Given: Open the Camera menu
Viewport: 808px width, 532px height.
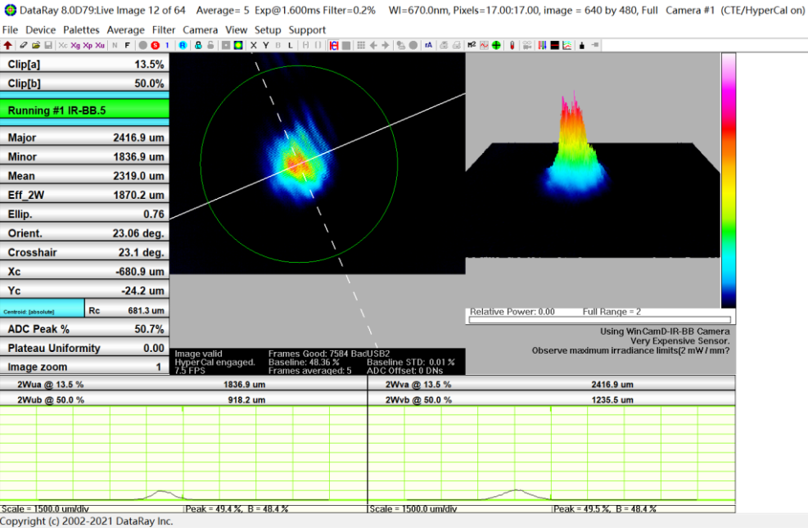Looking at the screenshot, I should 200,29.
